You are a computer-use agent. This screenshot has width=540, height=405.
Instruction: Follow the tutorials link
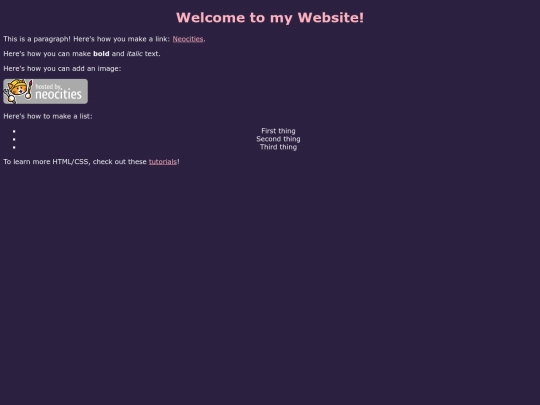(163, 162)
